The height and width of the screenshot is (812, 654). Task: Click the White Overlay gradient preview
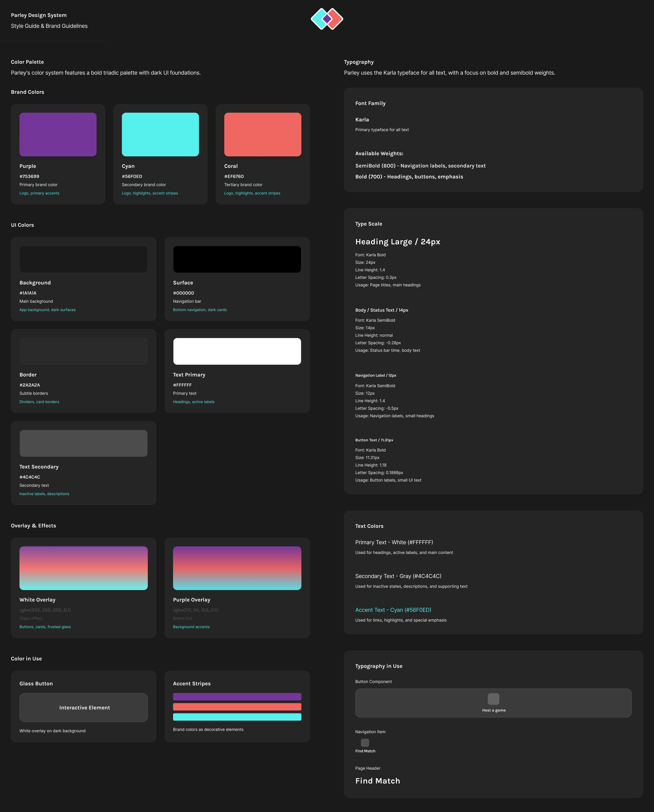pyautogui.click(x=83, y=568)
